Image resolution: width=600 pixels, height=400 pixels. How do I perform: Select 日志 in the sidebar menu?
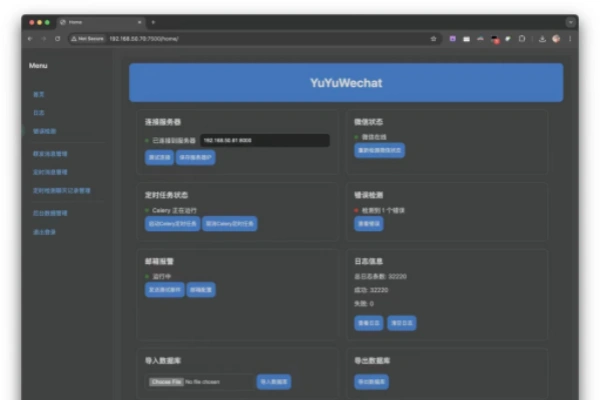point(38,113)
